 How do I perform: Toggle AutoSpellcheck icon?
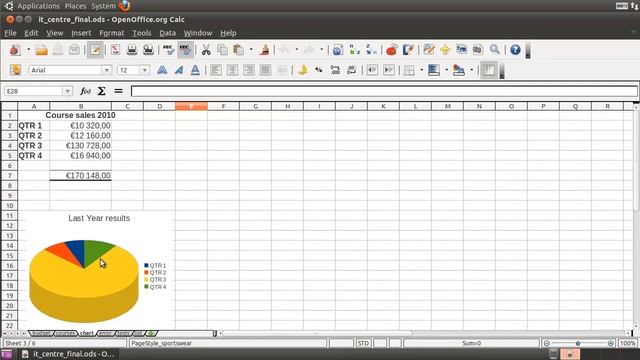pyautogui.click(x=185, y=50)
